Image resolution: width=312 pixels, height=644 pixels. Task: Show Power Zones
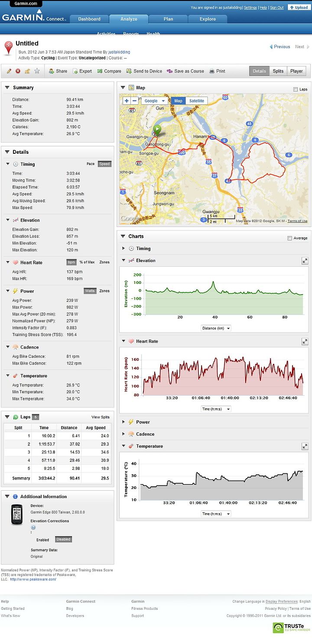tap(104, 291)
